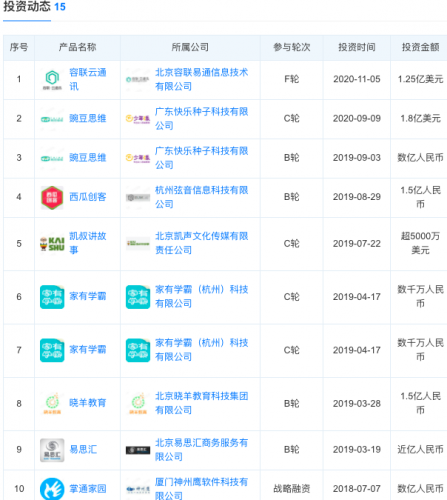This screenshot has height=500, width=447.
Task: Select the F轮 round cell
Action: (292, 79)
